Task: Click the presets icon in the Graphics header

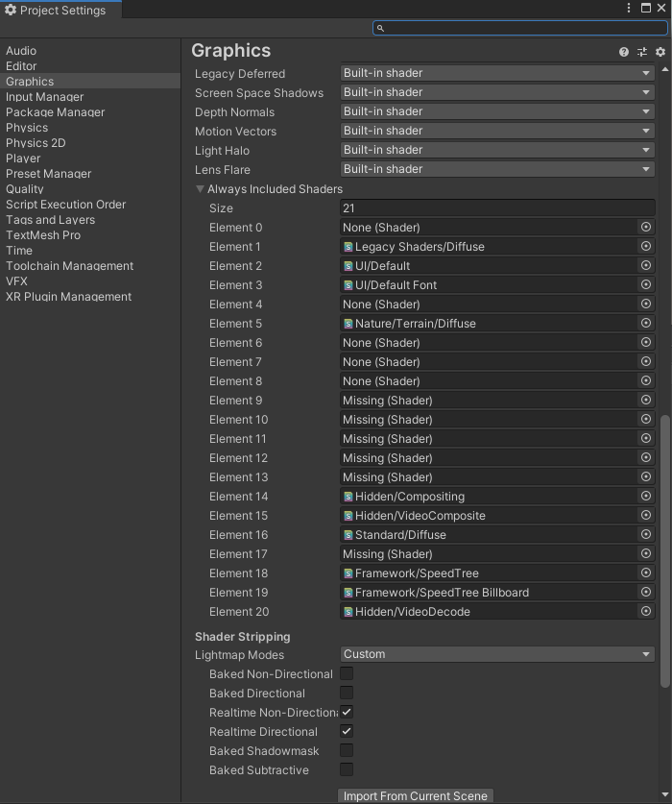Action: coord(642,52)
